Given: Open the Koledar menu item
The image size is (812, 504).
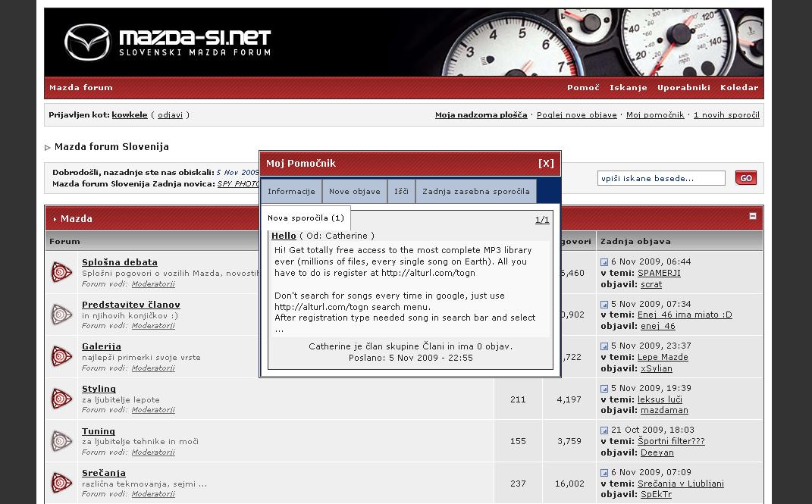Looking at the screenshot, I should (739, 87).
